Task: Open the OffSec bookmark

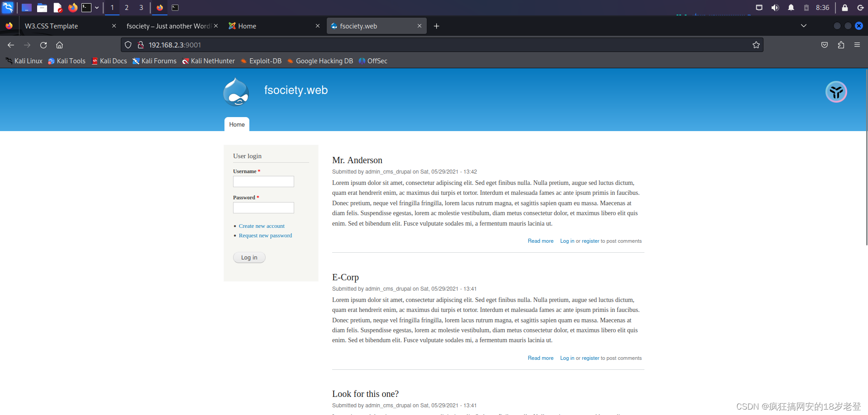Action: pyautogui.click(x=373, y=61)
